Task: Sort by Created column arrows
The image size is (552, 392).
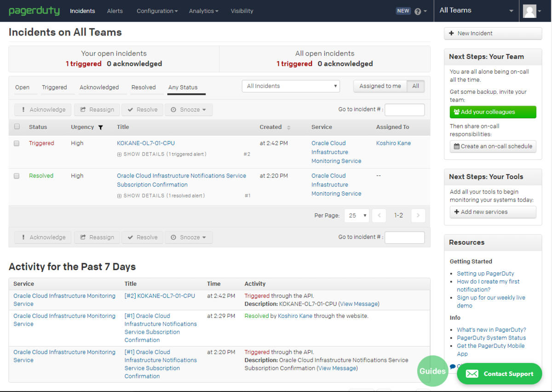Action: [x=289, y=127]
